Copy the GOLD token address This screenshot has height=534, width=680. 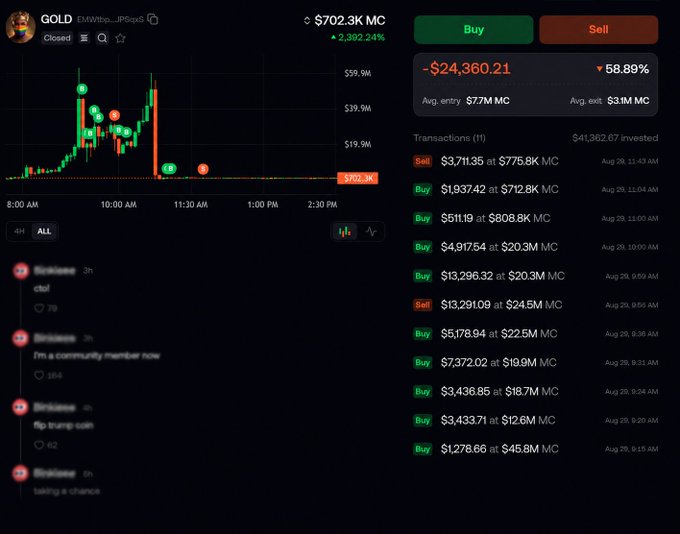153,19
